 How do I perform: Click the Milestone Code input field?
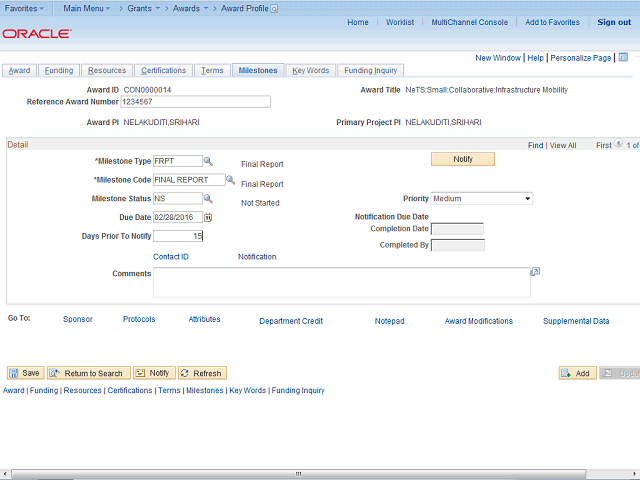coord(189,180)
